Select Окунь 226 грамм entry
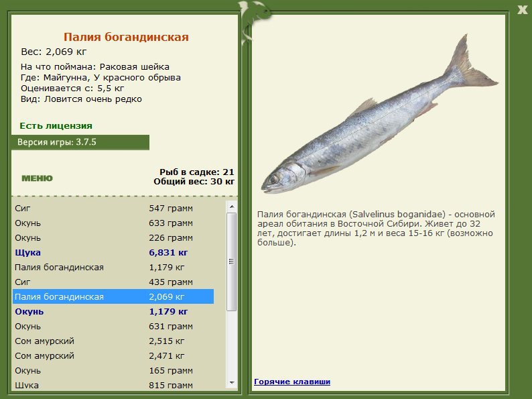This screenshot has width=532, height=399. pos(113,237)
